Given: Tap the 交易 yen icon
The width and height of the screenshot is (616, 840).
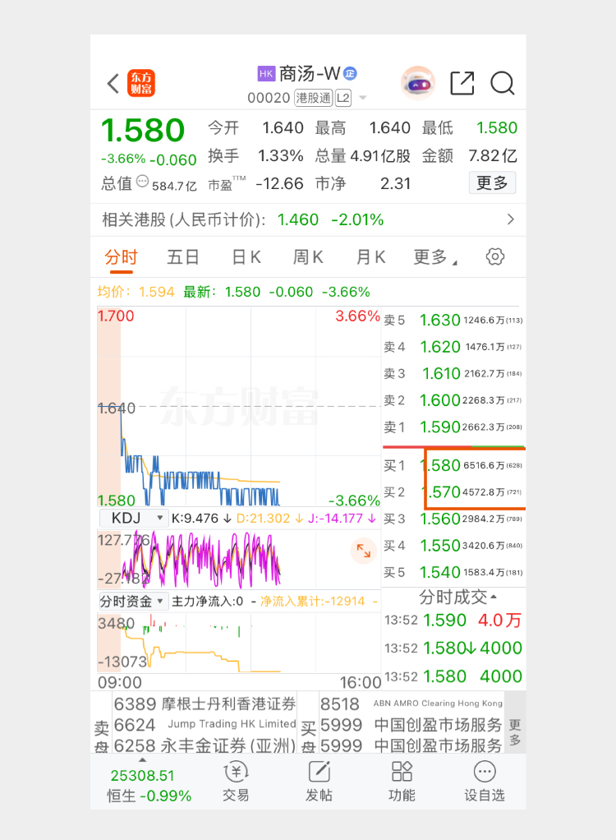Looking at the screenshot, I should click(236, 772).
